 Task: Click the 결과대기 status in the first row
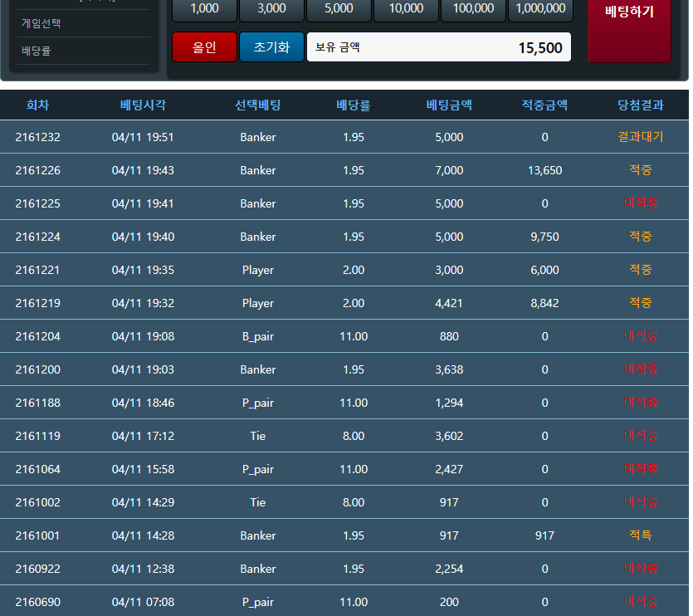pyautogui.click(x=640, y=137)
